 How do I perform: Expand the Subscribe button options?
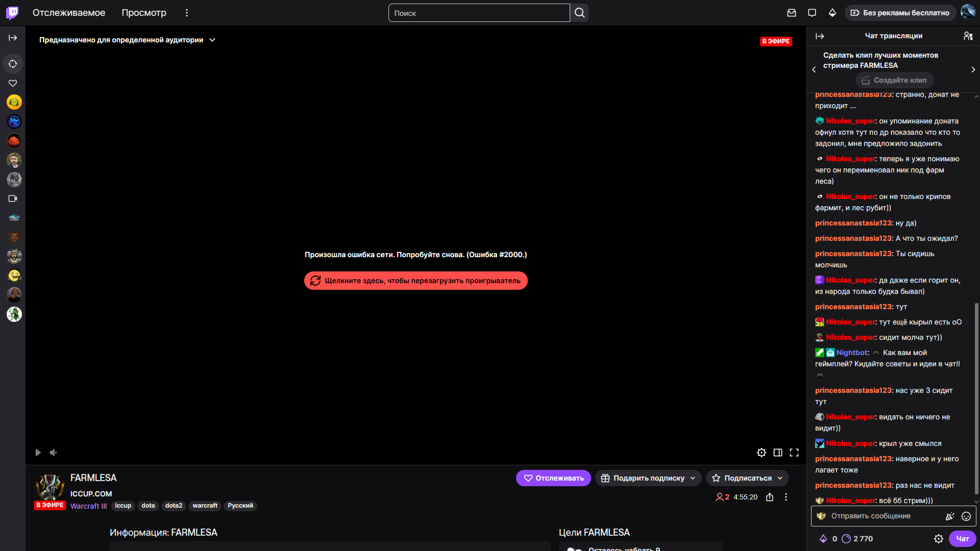click(780, 478)
